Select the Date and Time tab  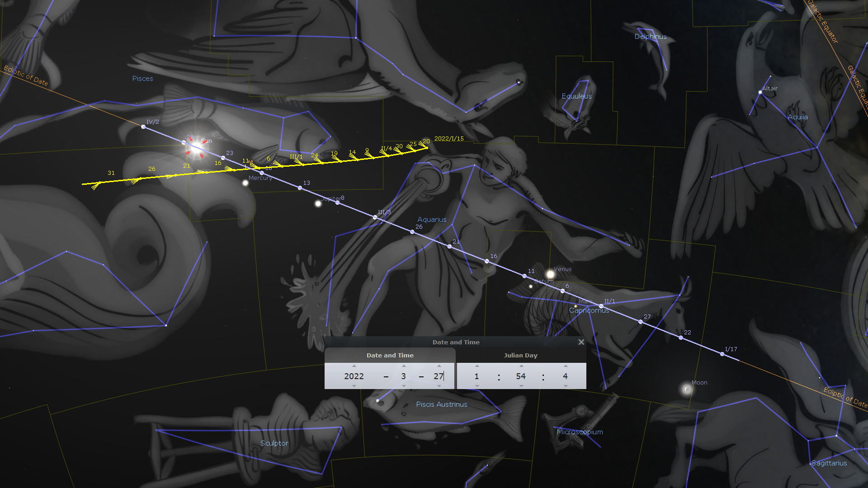(390, 355)
